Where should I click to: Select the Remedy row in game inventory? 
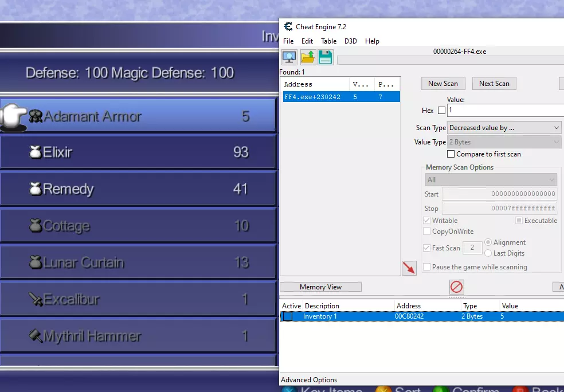tap(138, 189)
